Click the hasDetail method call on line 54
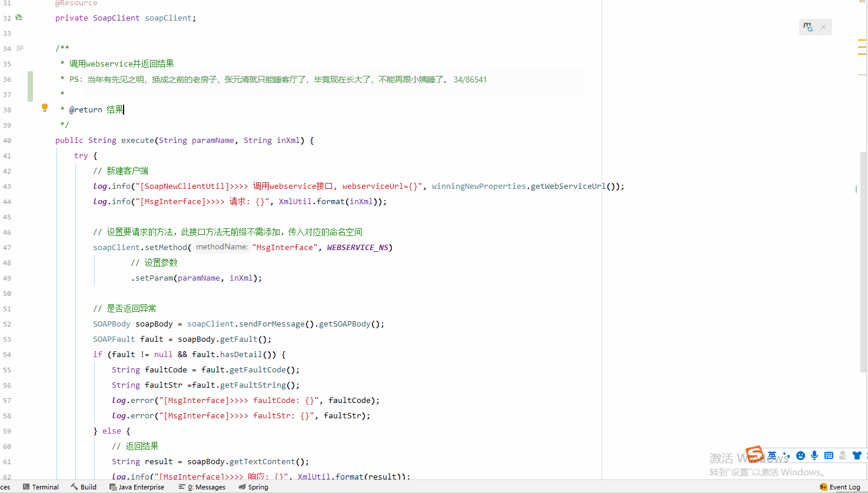This screenshot has width=868, height=493. (x=241, y=354)
